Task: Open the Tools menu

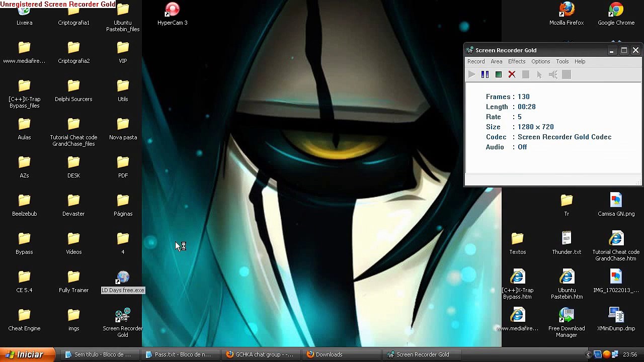Action: (562, 61)
